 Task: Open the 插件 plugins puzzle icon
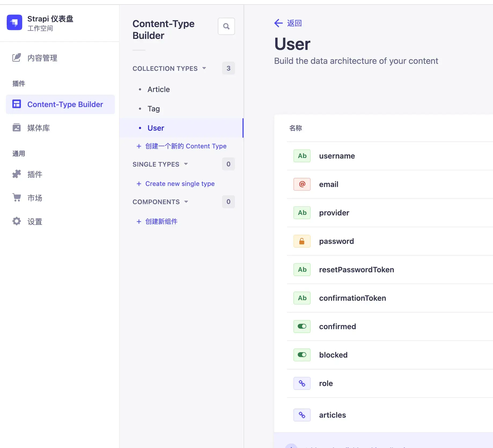pyautogui.click(x=17, y=174)
